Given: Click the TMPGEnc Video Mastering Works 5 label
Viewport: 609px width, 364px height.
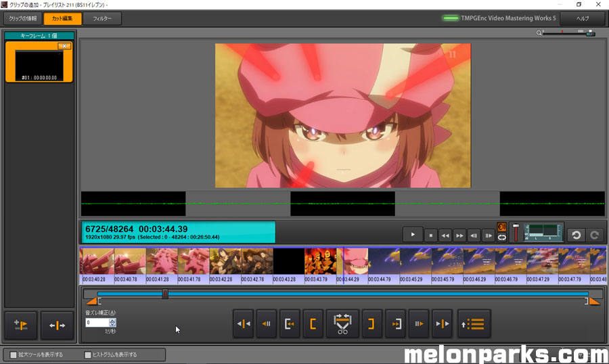Looking at the screenshot, I should pos(508,18).
